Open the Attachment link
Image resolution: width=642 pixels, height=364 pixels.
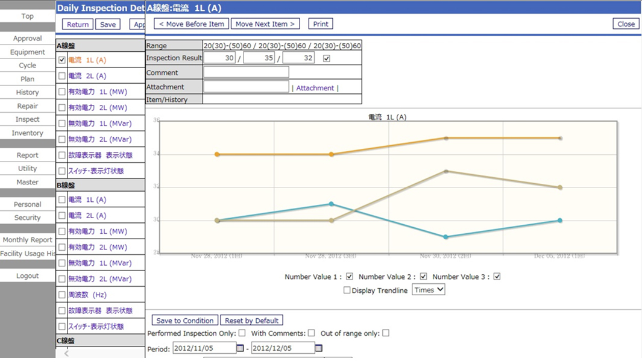pyautogui.click(x=315, y=88)
